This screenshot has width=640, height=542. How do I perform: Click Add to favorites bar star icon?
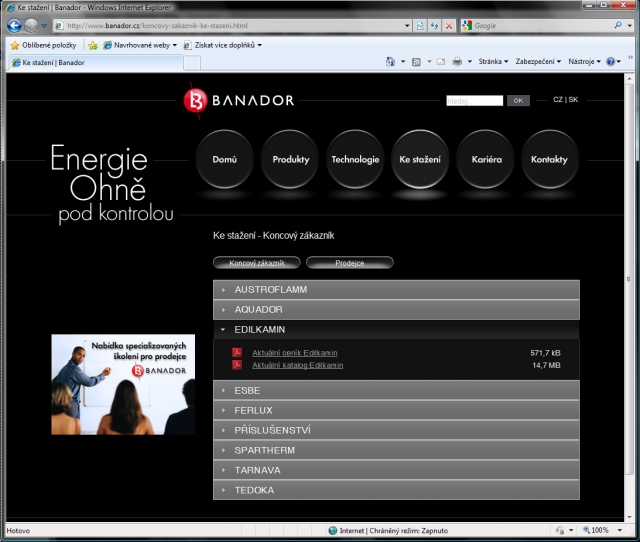(x=93, y=45)
